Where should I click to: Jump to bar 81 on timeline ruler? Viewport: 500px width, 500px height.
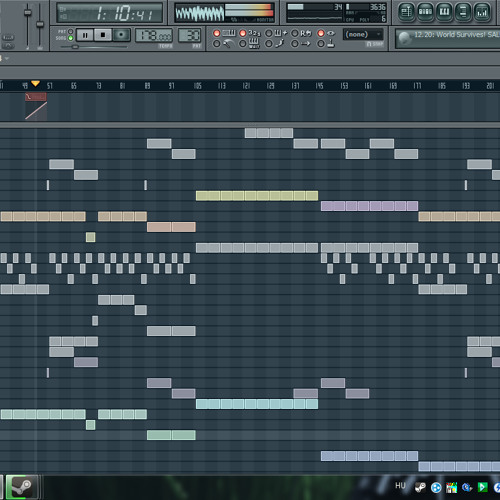point(122,86)
